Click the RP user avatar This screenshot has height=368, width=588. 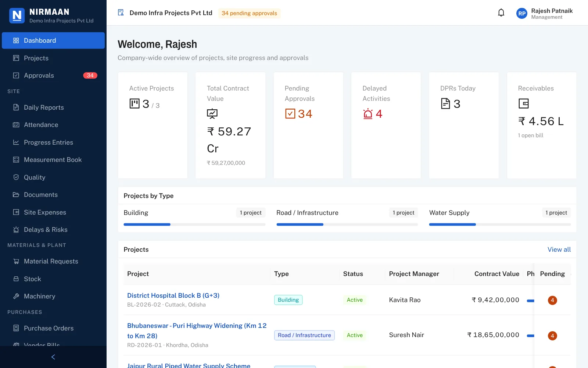tap(521, 14)
